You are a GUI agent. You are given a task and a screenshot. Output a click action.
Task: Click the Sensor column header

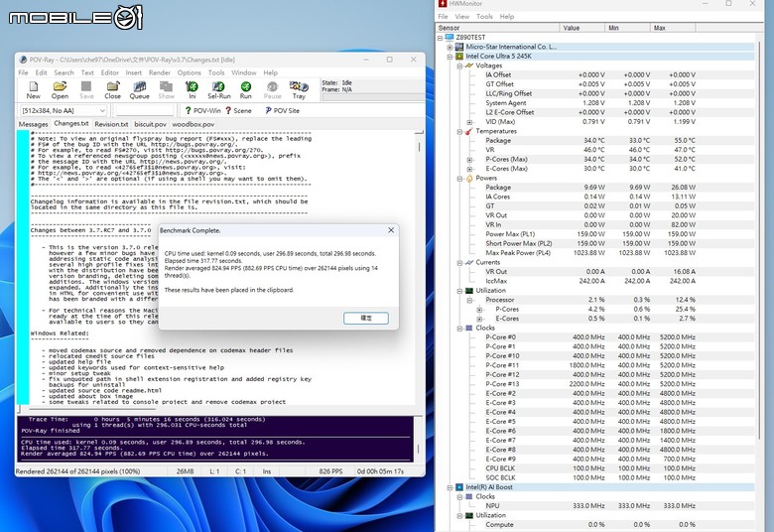pos(498,28)
